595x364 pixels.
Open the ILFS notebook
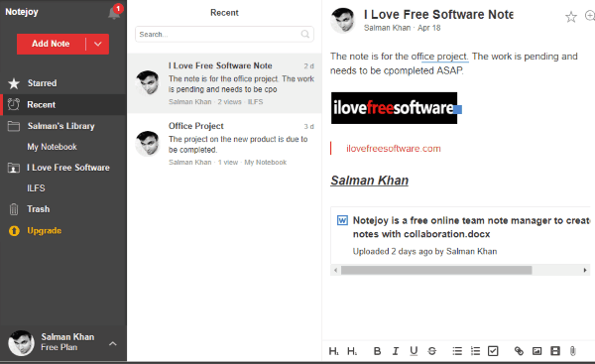36,188
